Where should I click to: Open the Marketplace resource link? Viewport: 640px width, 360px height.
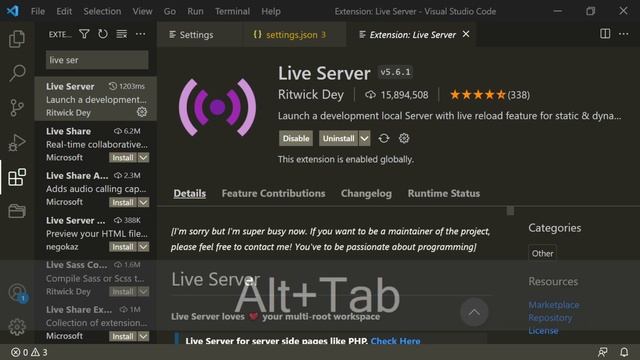point(553,305)
